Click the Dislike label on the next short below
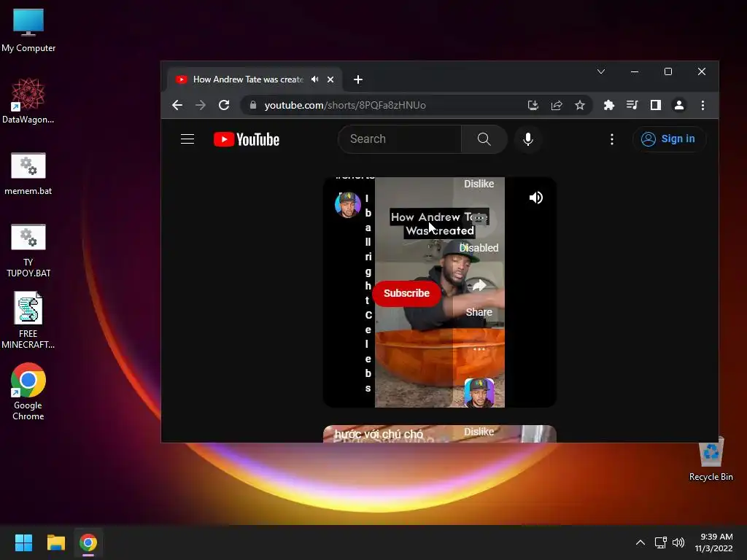Image resolution: width=747 pixels, height=560 pixels. [479, 432]
